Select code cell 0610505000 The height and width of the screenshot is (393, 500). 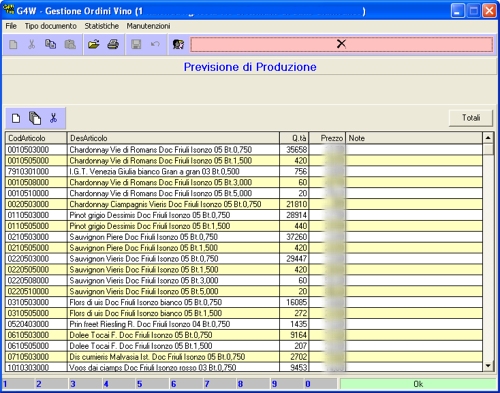36,346
